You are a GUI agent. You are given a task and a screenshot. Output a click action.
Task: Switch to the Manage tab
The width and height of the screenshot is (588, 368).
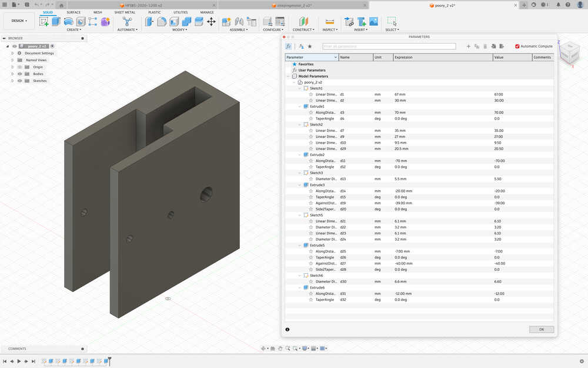click(207, 12)
